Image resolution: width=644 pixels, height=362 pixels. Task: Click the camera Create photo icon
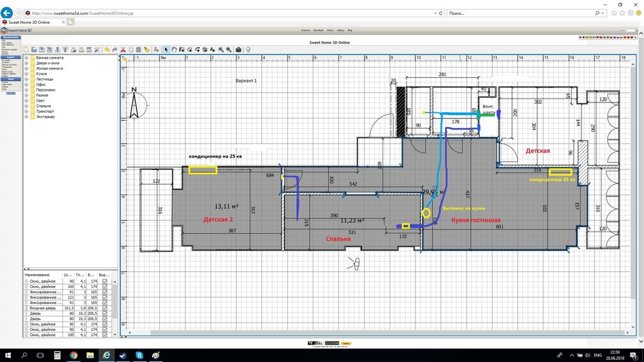(238, 50)
